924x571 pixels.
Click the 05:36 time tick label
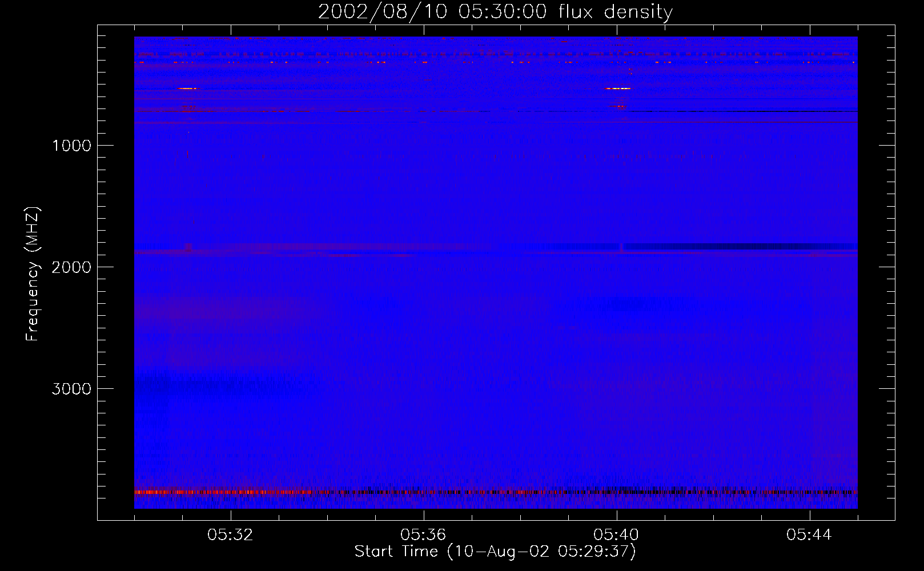[423, 535]
